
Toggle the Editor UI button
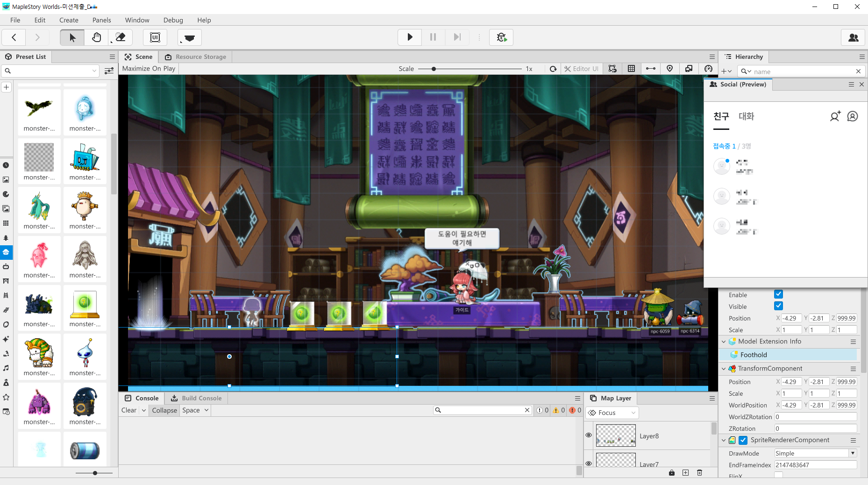tap(581, 69)
